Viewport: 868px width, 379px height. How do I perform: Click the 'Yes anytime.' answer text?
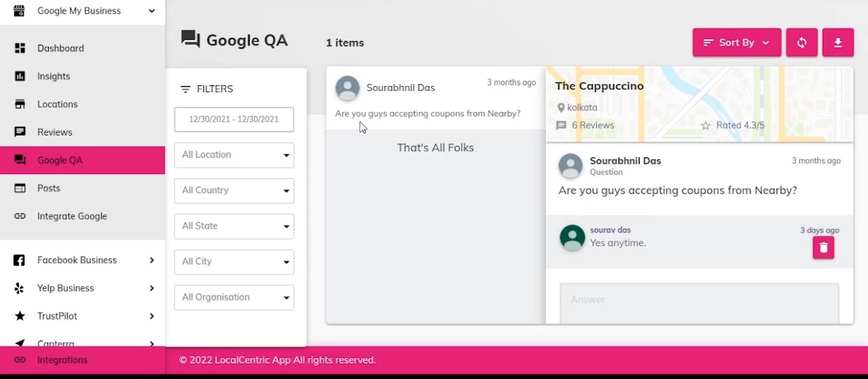(x=618, y=243)
